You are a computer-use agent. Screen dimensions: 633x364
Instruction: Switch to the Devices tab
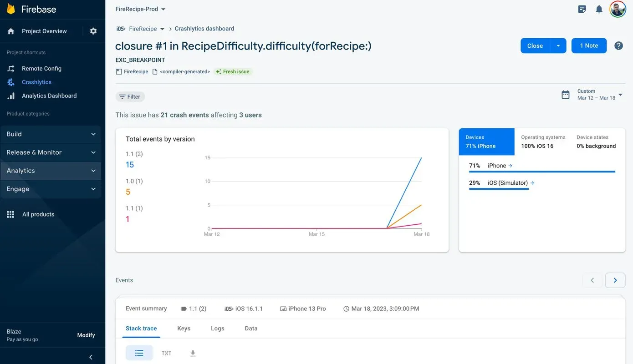coord(487,142)
